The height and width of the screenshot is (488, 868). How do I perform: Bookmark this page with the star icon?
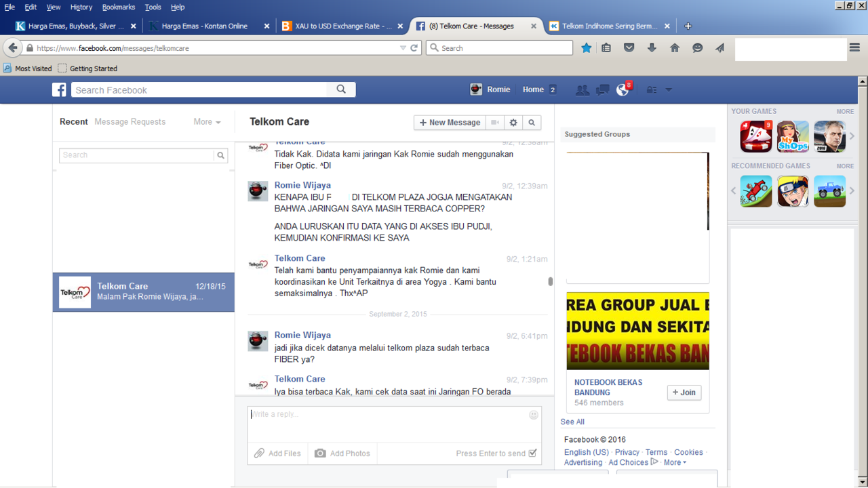(587, 48)
